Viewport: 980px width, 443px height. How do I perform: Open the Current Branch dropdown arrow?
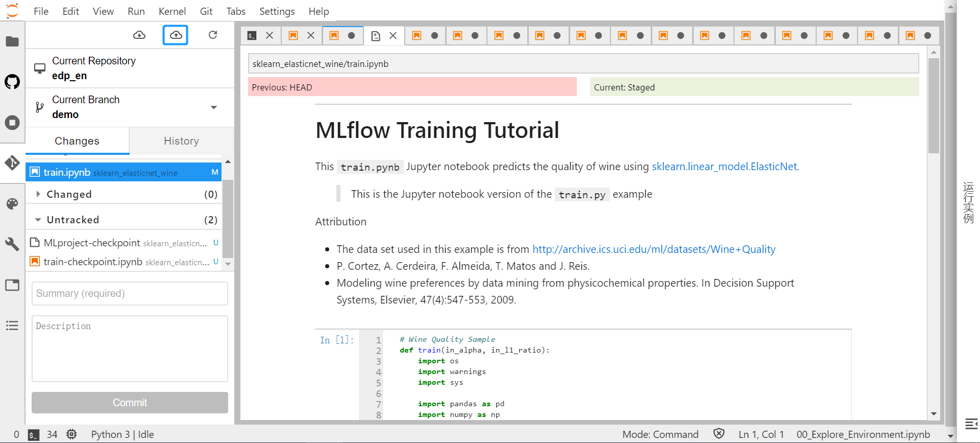(x=214, y=107)
